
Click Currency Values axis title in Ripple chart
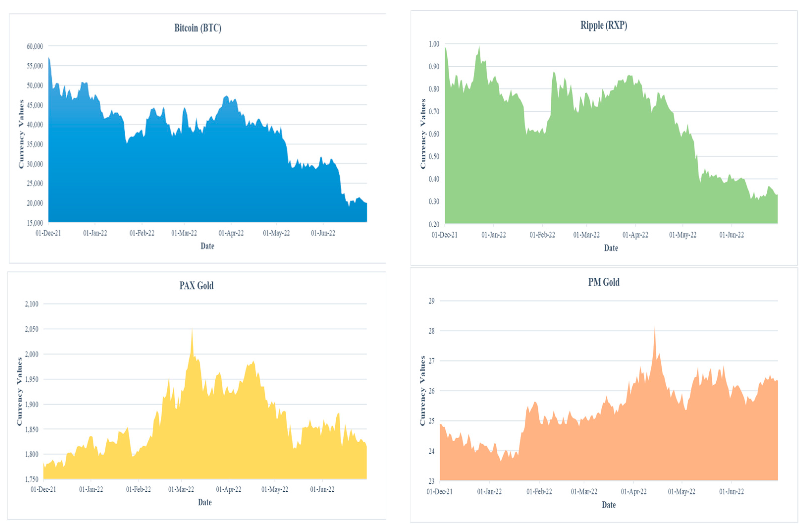pos(423,134)
